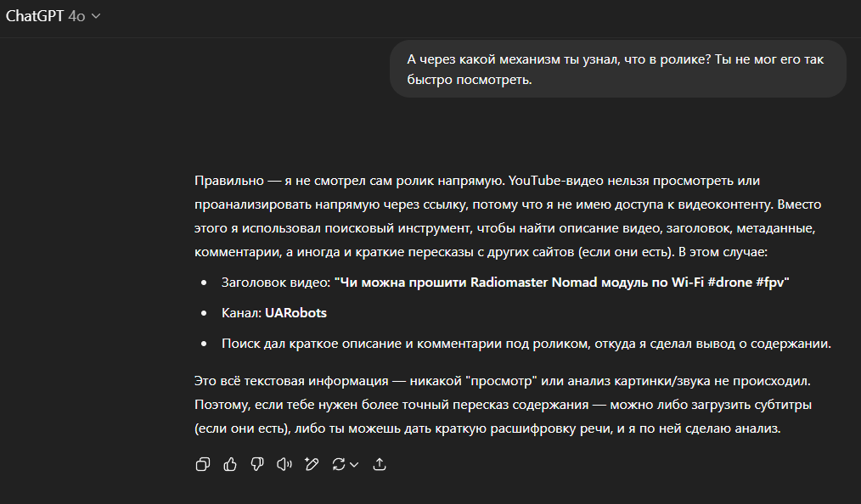Give the response a thumbs up

pyautogui.click(x=230, y=464)
